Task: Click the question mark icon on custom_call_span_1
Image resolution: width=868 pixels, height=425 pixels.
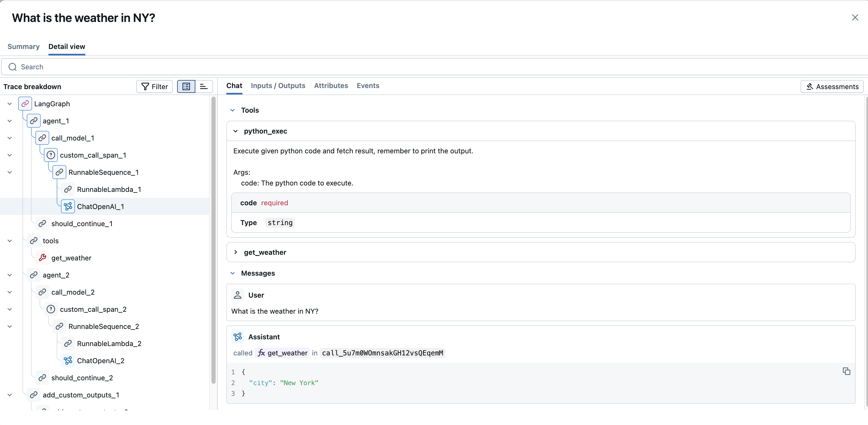Action: pos(51,155)
